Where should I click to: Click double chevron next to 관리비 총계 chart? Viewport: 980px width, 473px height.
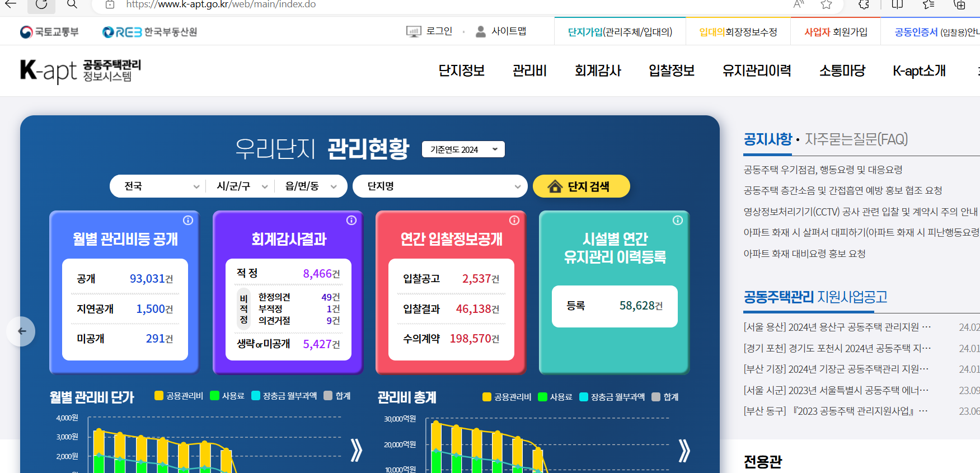click(x=684, y=450)
